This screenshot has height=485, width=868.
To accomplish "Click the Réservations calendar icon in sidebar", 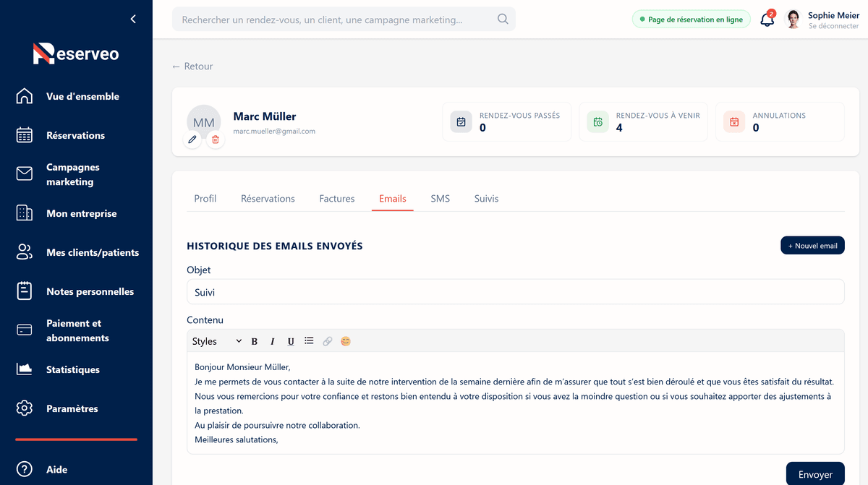I will coord(25,135).
